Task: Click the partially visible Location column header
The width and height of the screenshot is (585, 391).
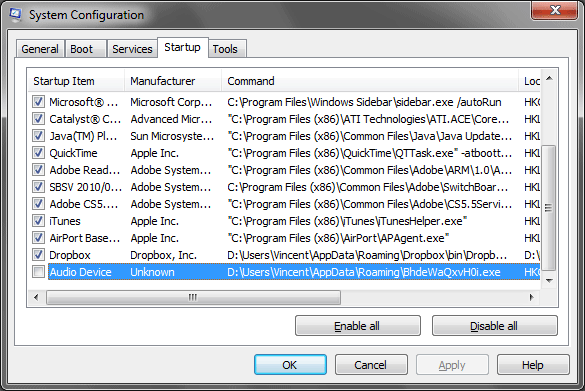Action: coord(530,81)
